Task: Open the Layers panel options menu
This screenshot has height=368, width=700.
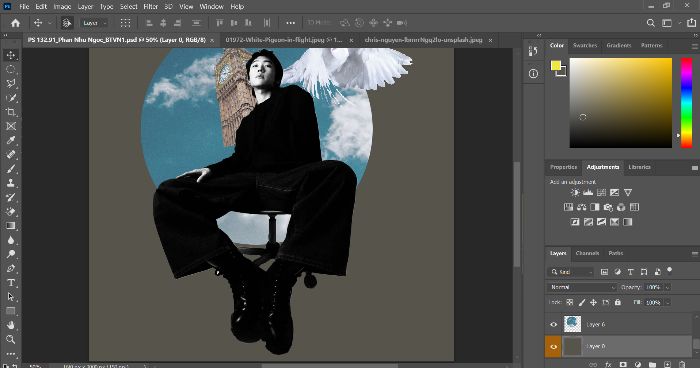Action: tap(695, 254)
